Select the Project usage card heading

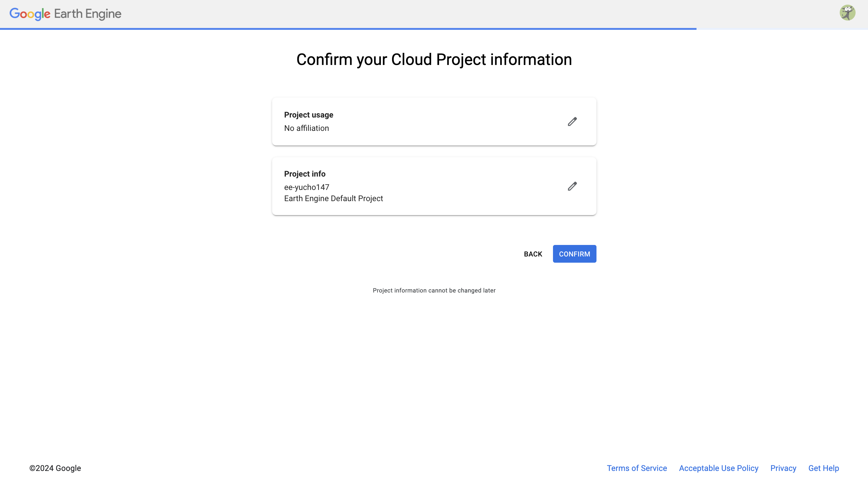point(308,115)
